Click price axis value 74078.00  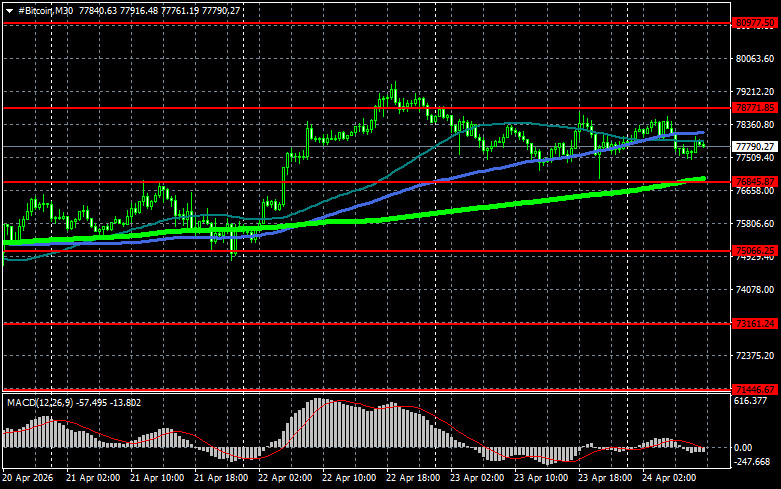coord(755,290)
